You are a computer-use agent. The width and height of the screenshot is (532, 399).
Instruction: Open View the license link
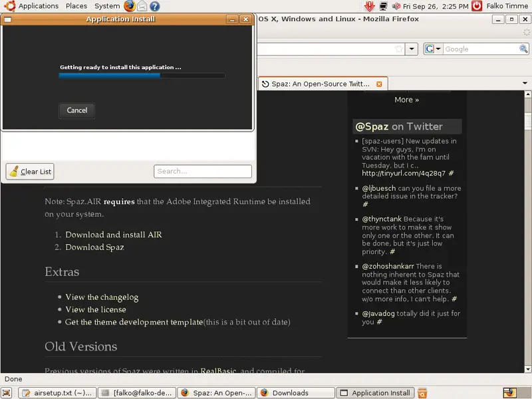coord(96,310)
